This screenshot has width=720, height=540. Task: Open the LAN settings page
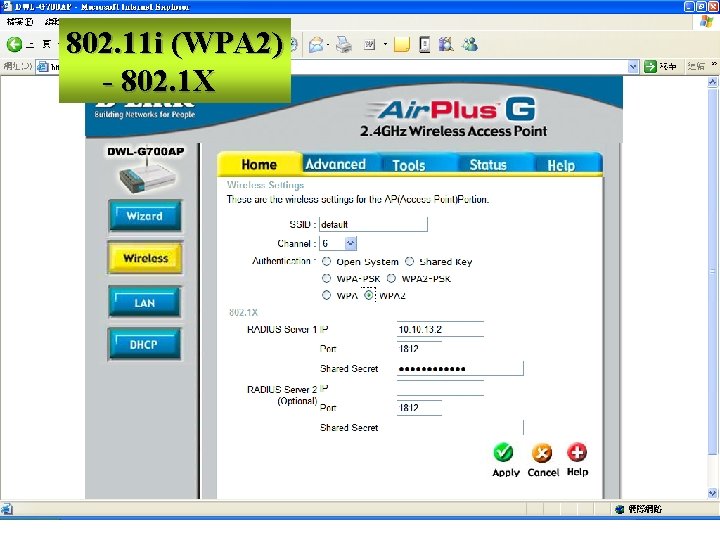tap(145, 303)
